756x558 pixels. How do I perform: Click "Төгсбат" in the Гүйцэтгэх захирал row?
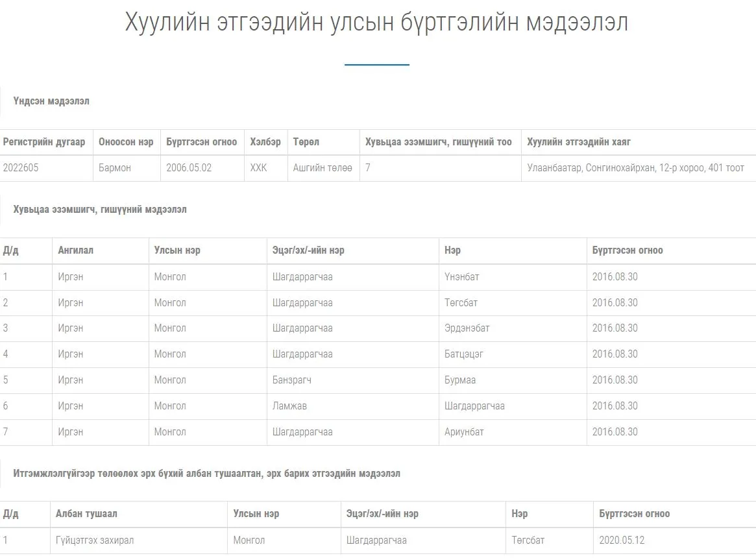pos(528,540)
